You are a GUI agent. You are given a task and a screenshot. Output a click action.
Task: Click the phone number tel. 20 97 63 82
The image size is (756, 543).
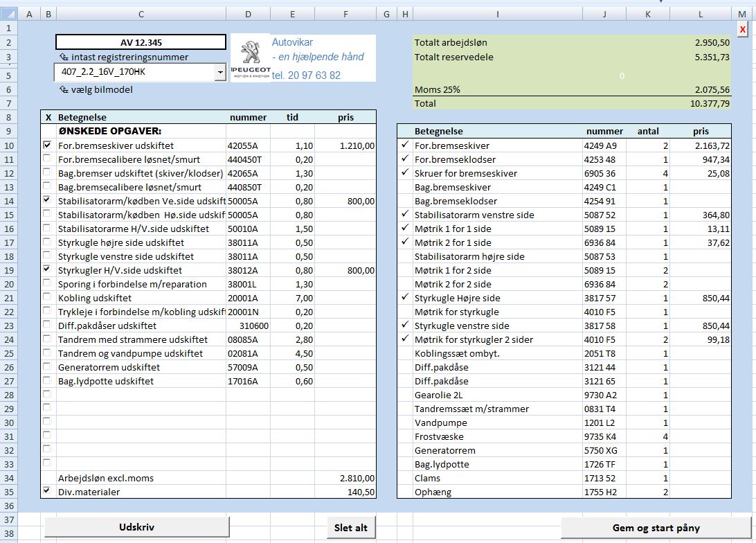306,75
